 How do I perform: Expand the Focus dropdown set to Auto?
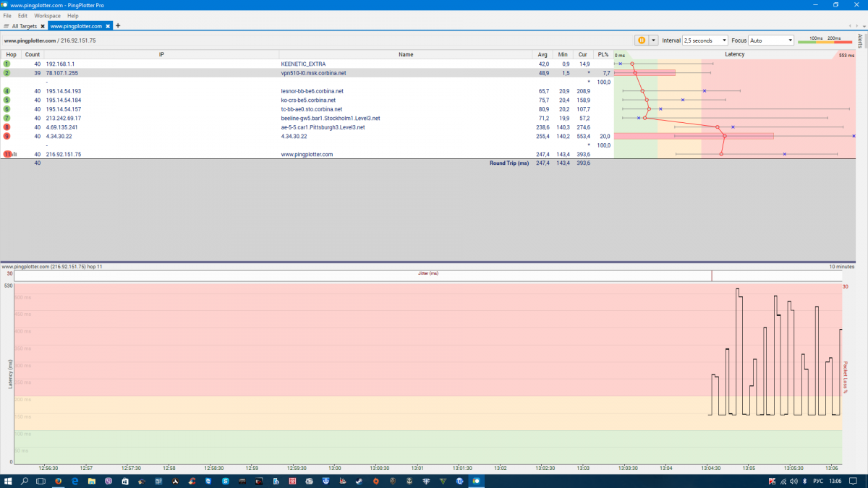[771, 40]
